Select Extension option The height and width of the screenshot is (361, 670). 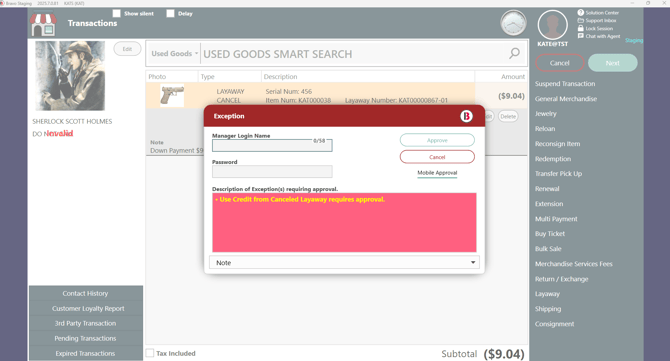(549, 204)
